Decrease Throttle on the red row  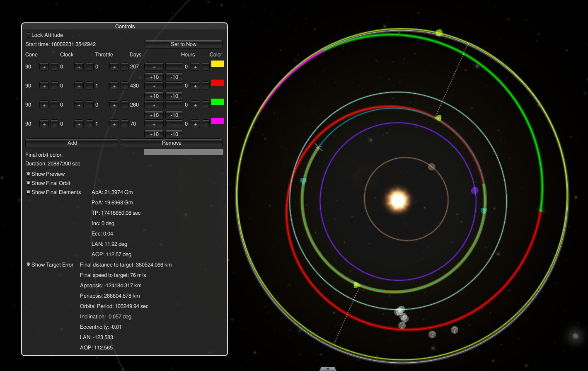click(124, 86)
